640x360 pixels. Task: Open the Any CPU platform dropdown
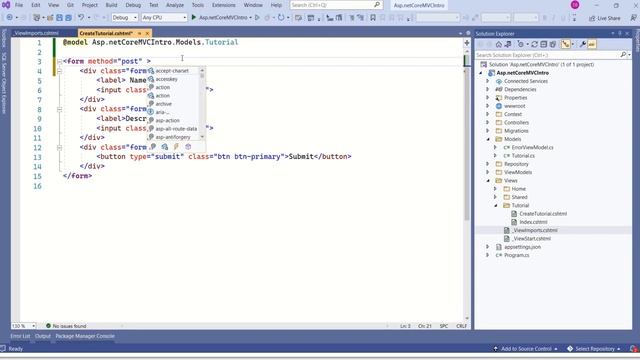[x=164, y=18]
